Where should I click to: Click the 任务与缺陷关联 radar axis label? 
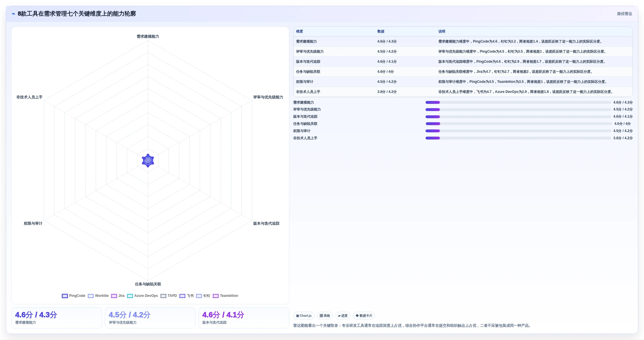click(148, 284)
